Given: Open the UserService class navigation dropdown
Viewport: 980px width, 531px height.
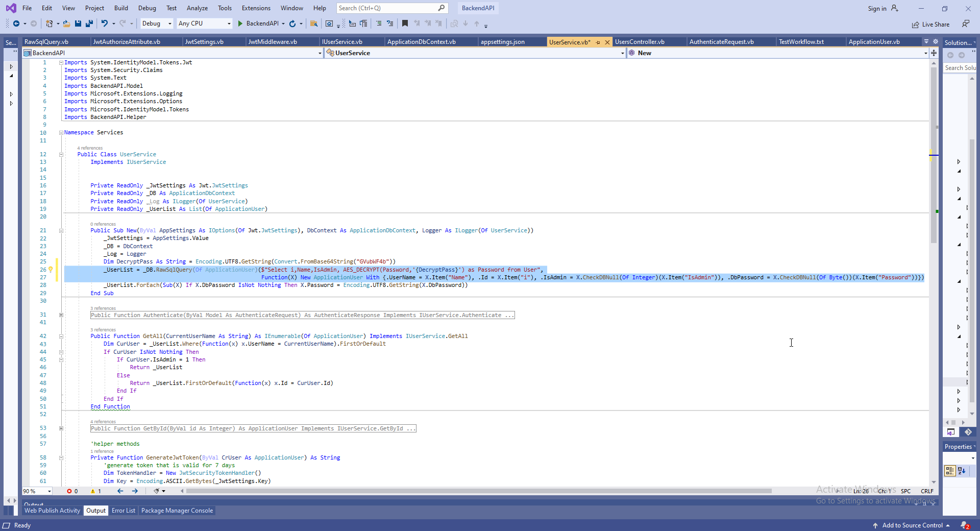Looking at the screenshot, I should click(475, 53).
